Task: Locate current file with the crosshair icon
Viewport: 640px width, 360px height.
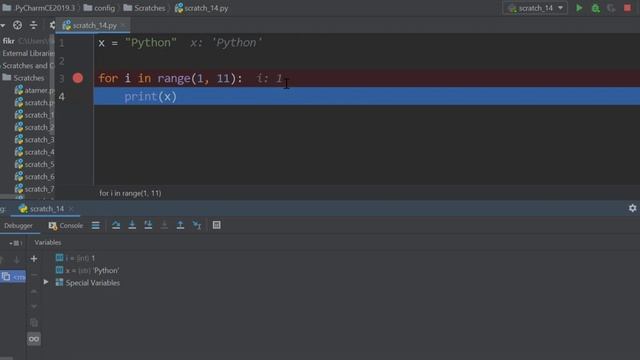Action: coord(17,25)
